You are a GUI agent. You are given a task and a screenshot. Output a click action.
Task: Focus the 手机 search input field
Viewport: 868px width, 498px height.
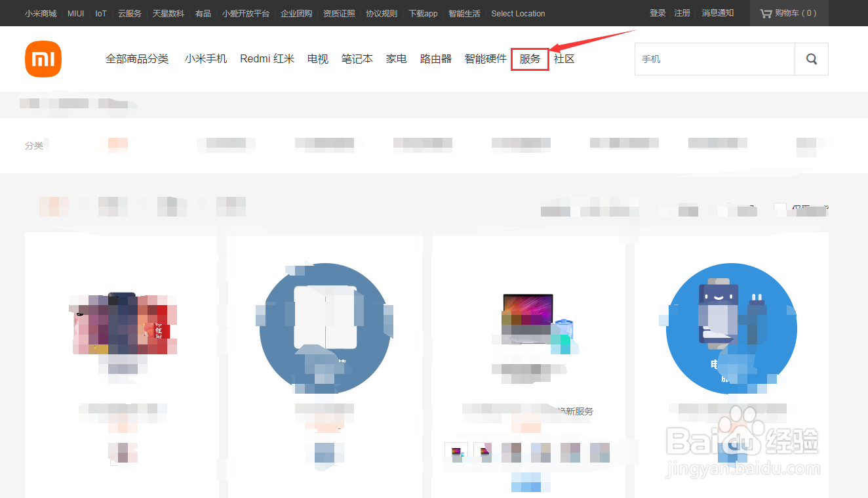tap(715, 59)
